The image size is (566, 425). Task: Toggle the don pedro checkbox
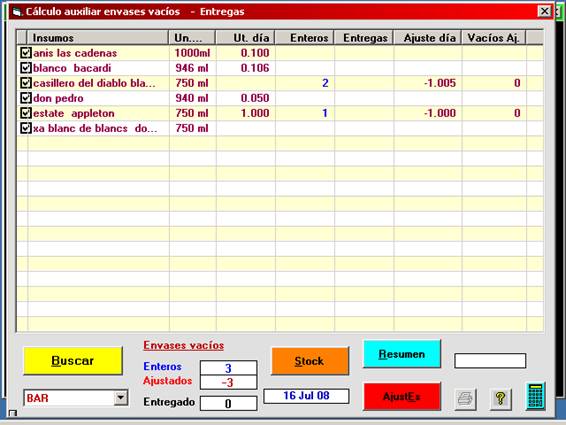[25, 98]
